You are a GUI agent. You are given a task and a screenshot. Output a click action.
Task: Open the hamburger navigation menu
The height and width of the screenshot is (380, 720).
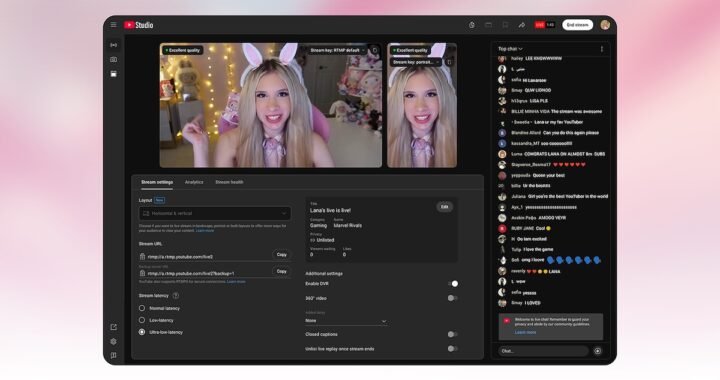point(113,25)
